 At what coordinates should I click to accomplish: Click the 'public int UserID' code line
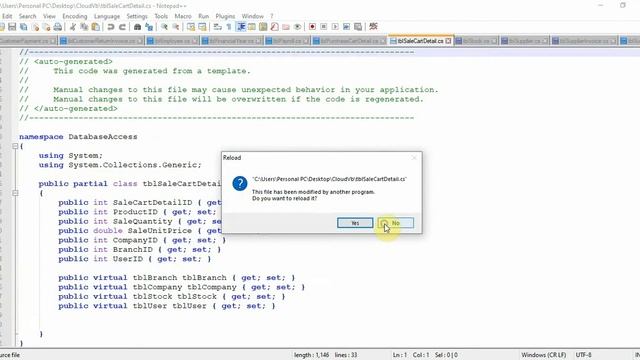135,259
